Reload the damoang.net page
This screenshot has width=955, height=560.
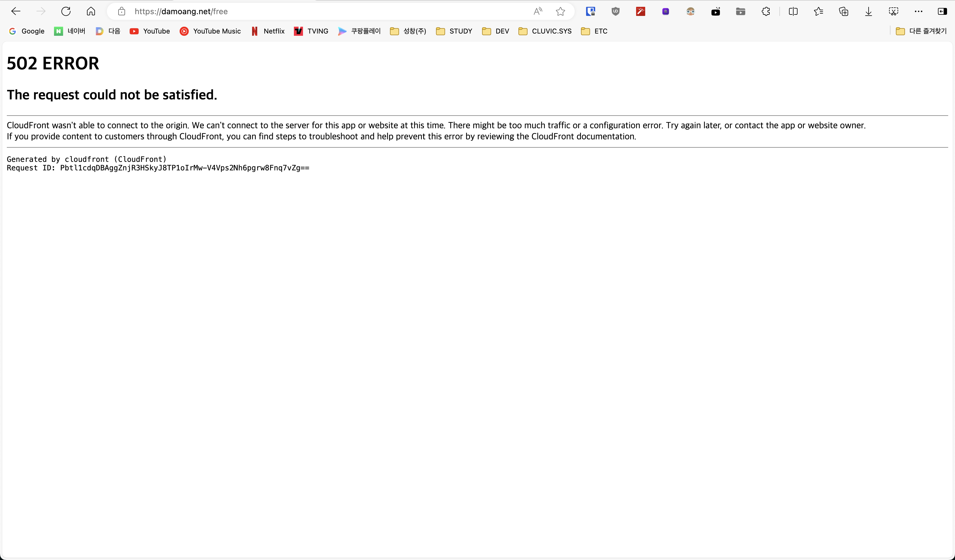(x=66, y=11)
